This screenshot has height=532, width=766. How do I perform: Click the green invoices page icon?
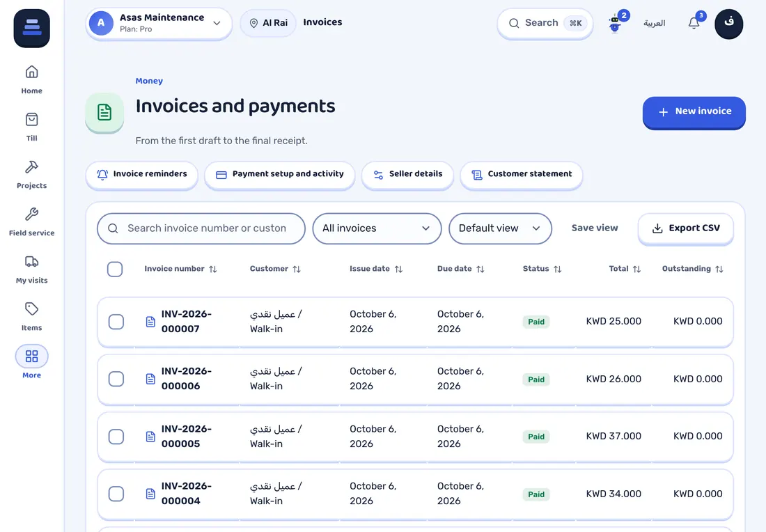point(104,112)
